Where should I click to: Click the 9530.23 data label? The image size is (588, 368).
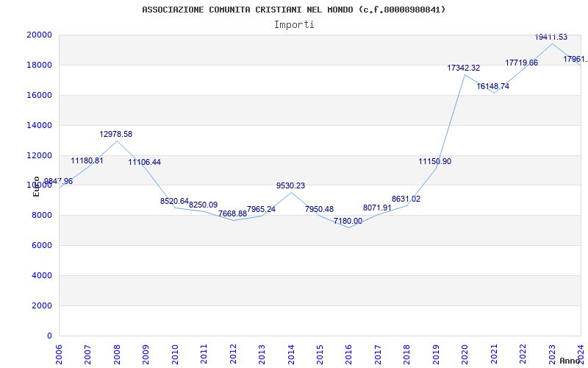[x=290, y=186]
